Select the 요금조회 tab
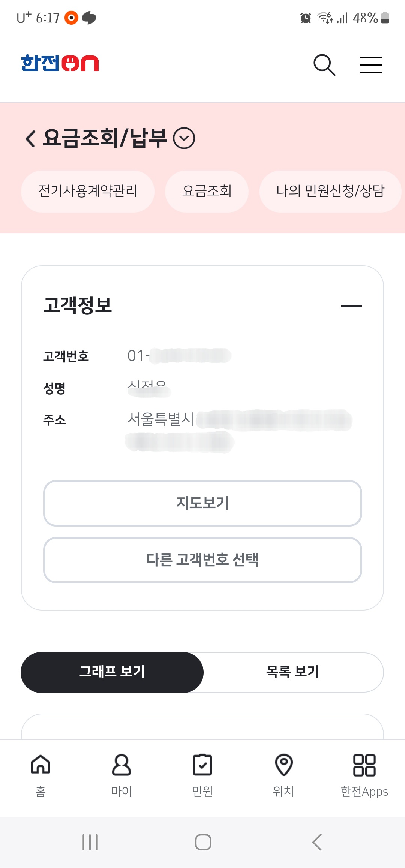The width and height of the screenshot is (405, 868). pyautogui.click(x=207, y=191)
